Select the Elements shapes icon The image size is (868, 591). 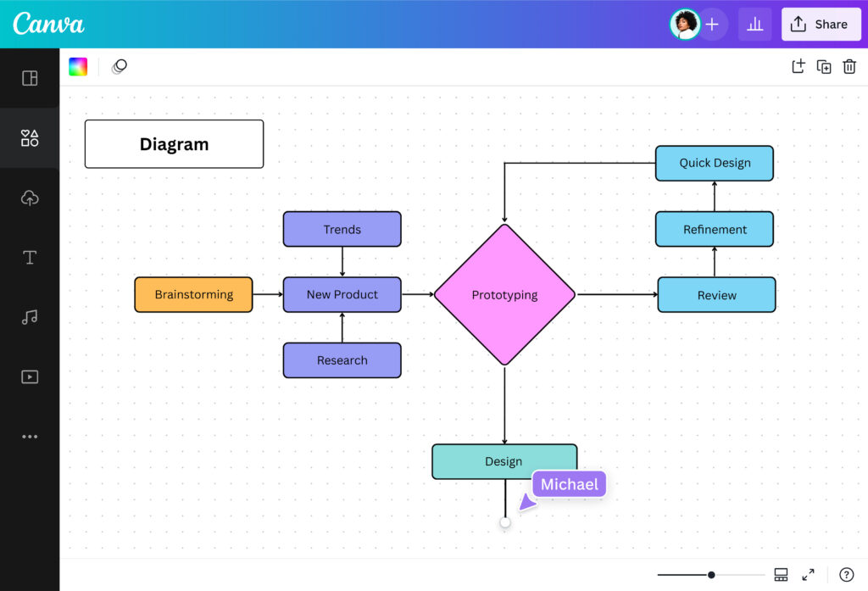coord(30,138)
